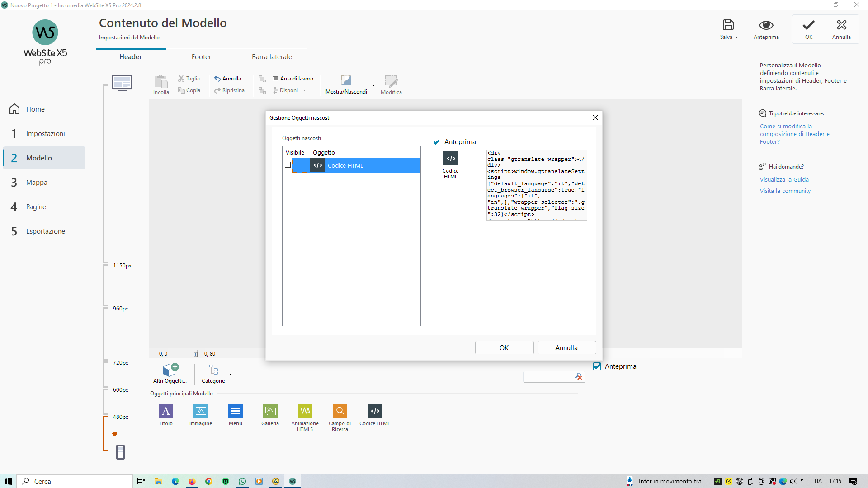Screen dimensions: 868x488
Task: Open the Barra laterale tab
Action: click(x=272, y=57)
